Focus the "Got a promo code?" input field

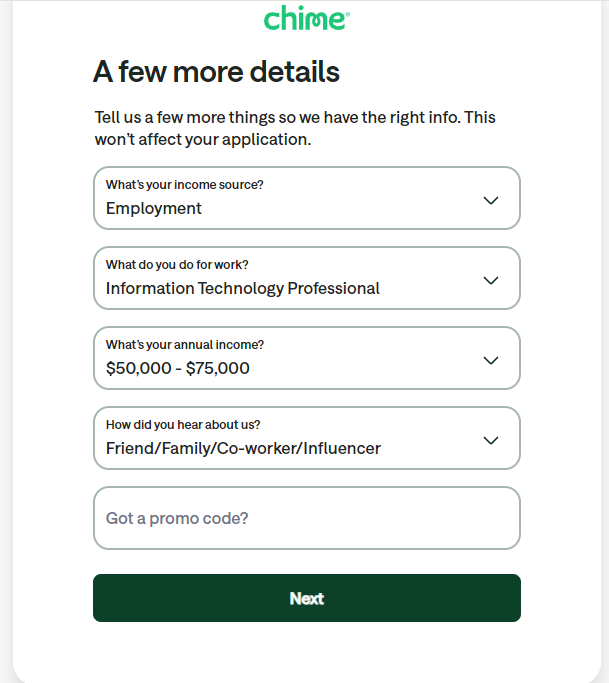pos(306,518)
